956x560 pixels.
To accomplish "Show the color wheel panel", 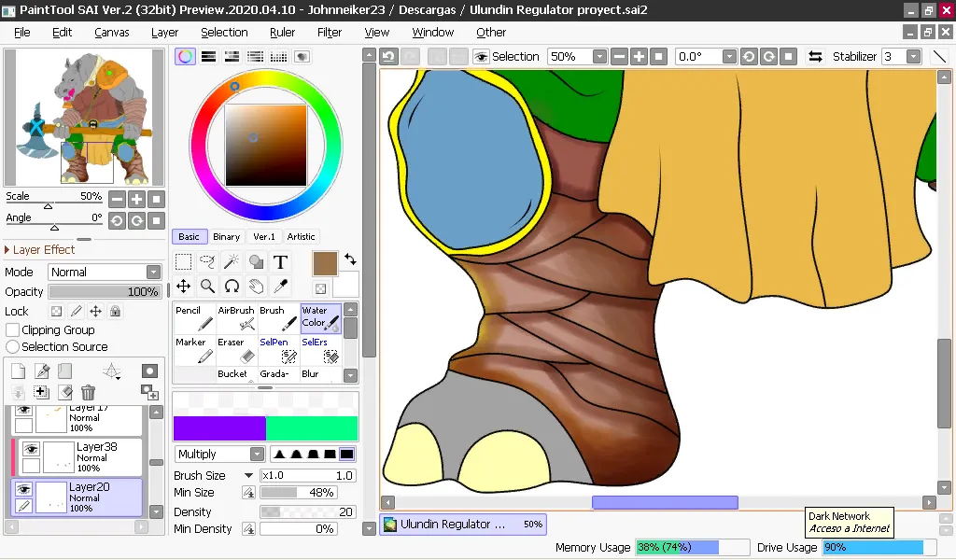I will tap(185, 57).
